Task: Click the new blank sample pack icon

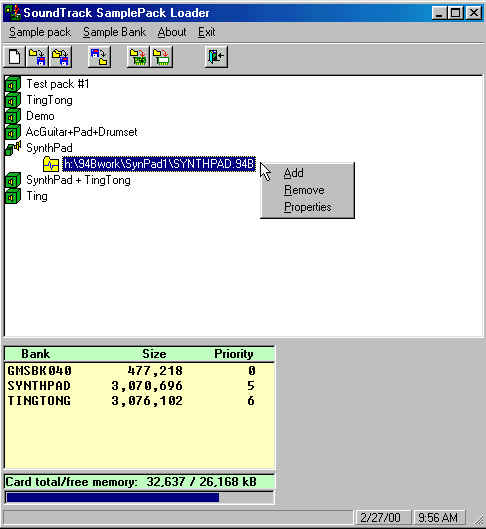Action: [x=14, y=56]
